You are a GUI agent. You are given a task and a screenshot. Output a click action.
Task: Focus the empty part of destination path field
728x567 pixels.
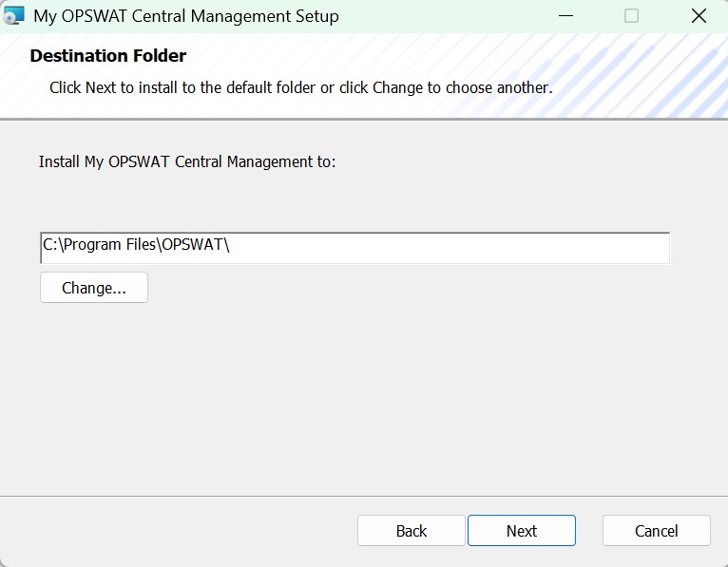pos(448,248)
